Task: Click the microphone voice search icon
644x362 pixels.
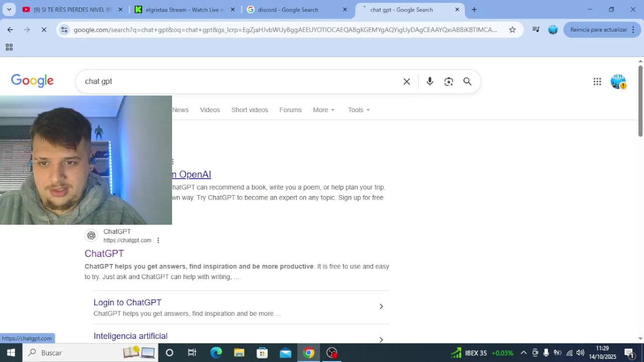Action: tap(430, 81)
